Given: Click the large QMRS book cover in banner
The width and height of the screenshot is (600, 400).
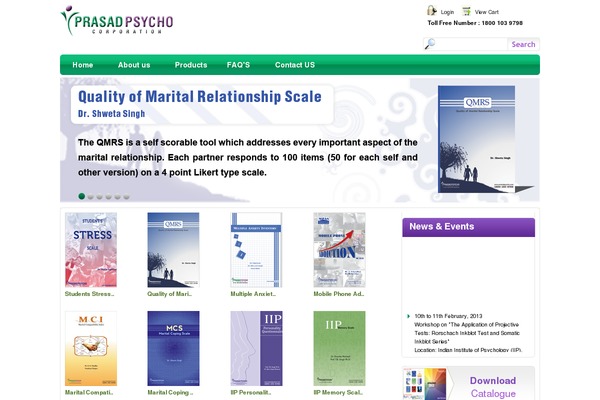Looking at the screenshot, I should tap(477, 139).
